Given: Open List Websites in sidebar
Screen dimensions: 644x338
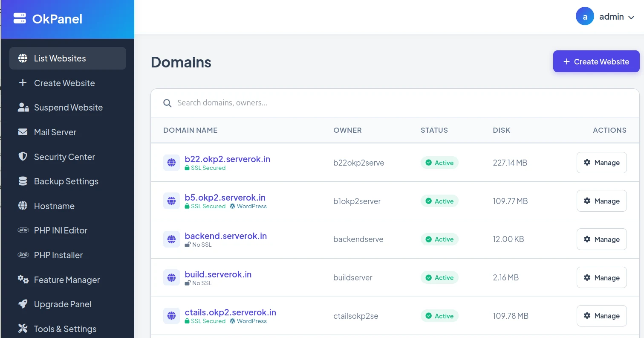Looking at the screenshot, I should click(68, 58).
